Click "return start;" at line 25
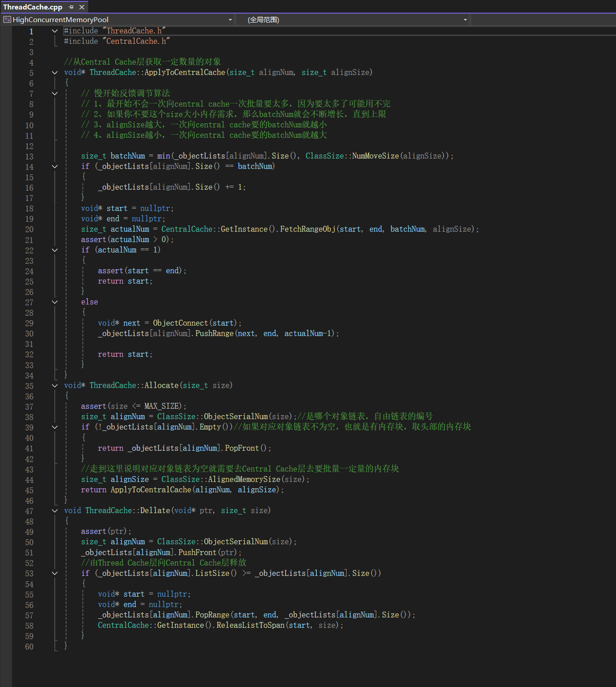The width and height of the screenshot is (616, 687). pos(125,281)
